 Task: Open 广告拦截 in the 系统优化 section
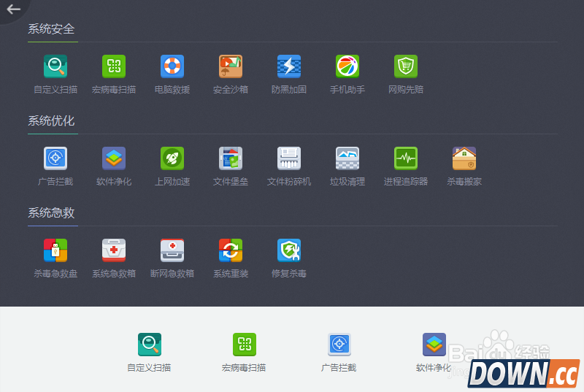pos(55,158)
